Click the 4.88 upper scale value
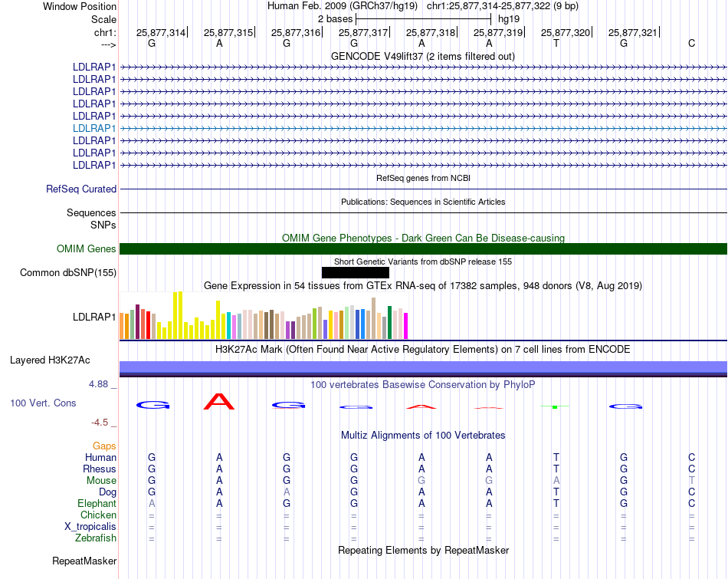728x579 pixels. 98,384
